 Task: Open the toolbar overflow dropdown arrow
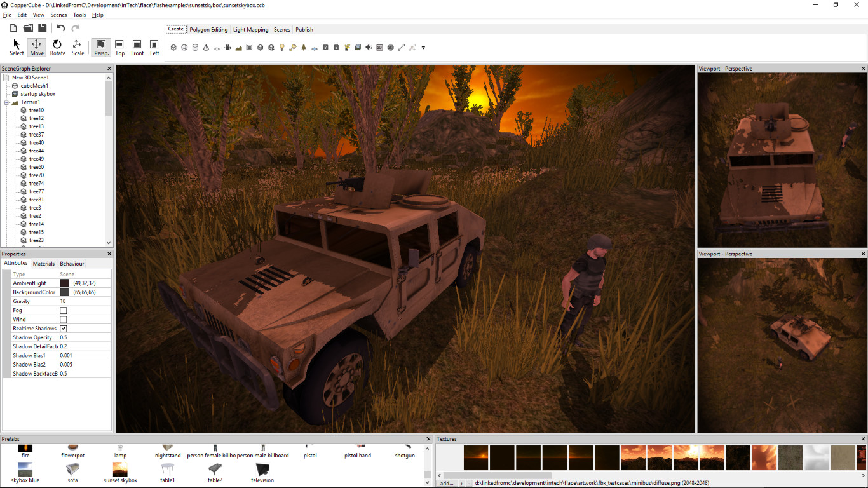[423, 47]
